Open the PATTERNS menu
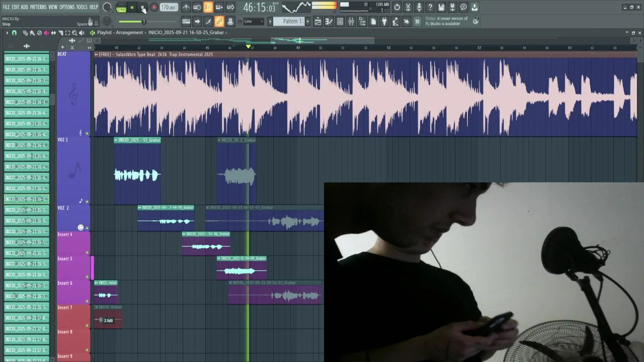Screen dimensions: 644x362 (38, 7)
